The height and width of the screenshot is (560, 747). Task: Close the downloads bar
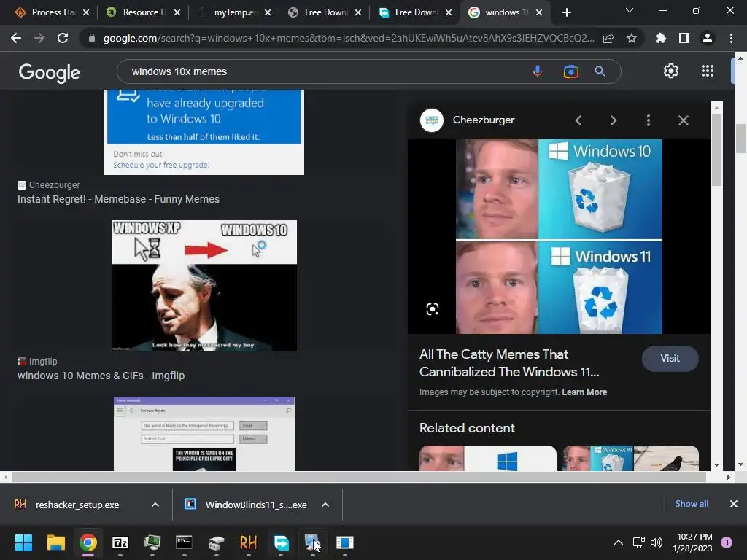click(x=734, y=504)
